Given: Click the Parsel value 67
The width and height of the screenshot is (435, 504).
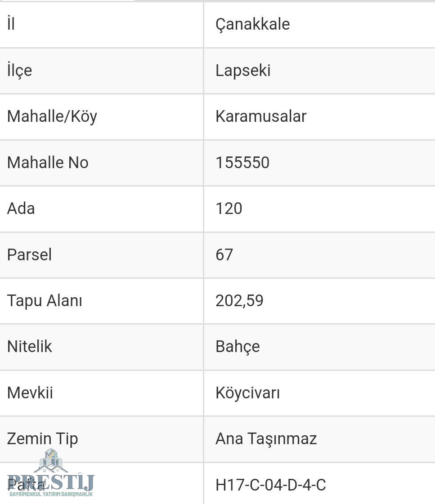Looking at the screenshot, I should click(224, 254).
